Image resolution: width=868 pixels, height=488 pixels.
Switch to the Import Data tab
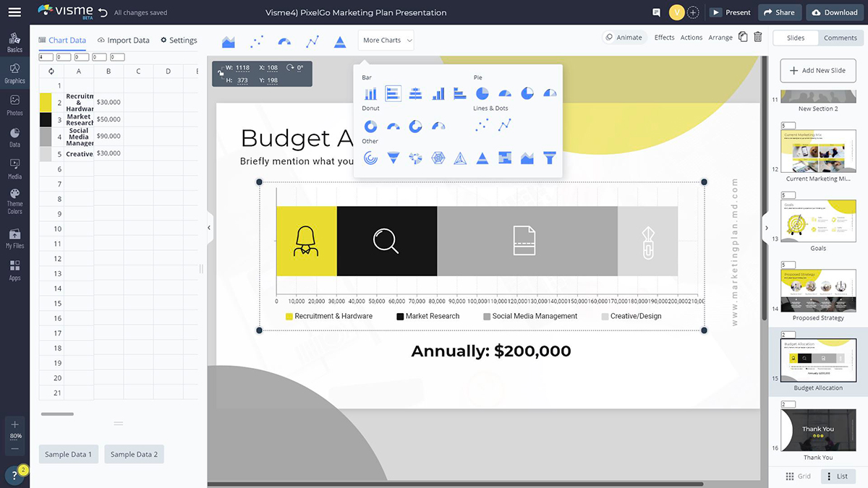pyautogui.click(x=124, y=40)
